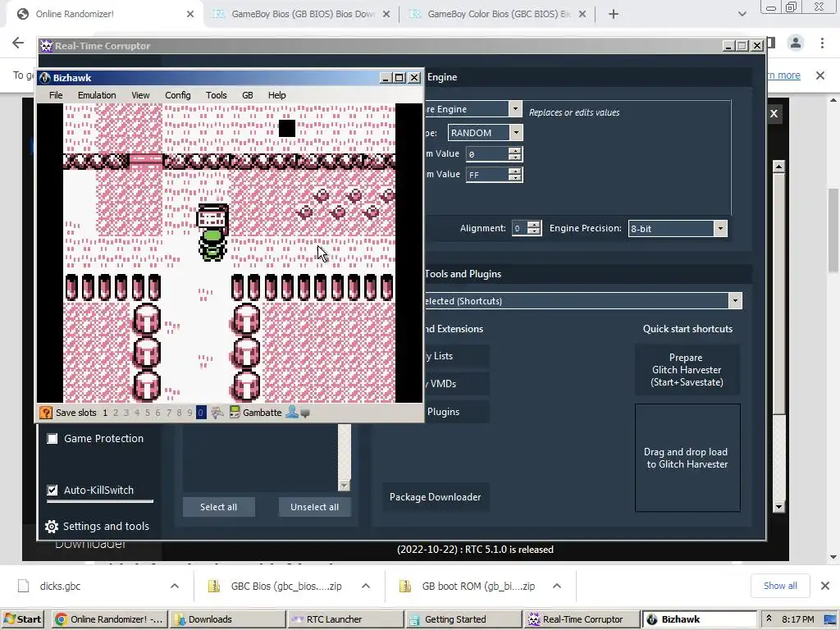Expand options for GB boot ROM zip download
Image resolution: width=840 pixels, height=630 pixels.
point(557,586)
